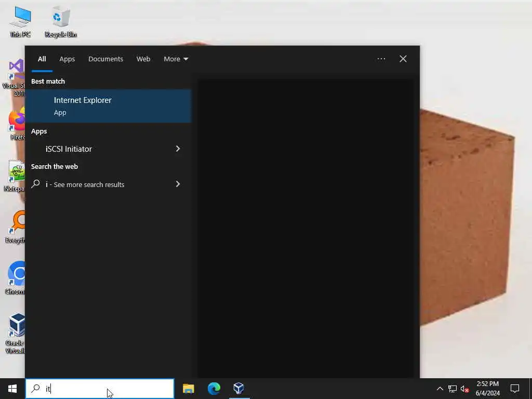Image resolution: width=532 pixels, height=399 pixels.
Task: Click the magnifier beside See more search results
Action: tap(36, 184)
